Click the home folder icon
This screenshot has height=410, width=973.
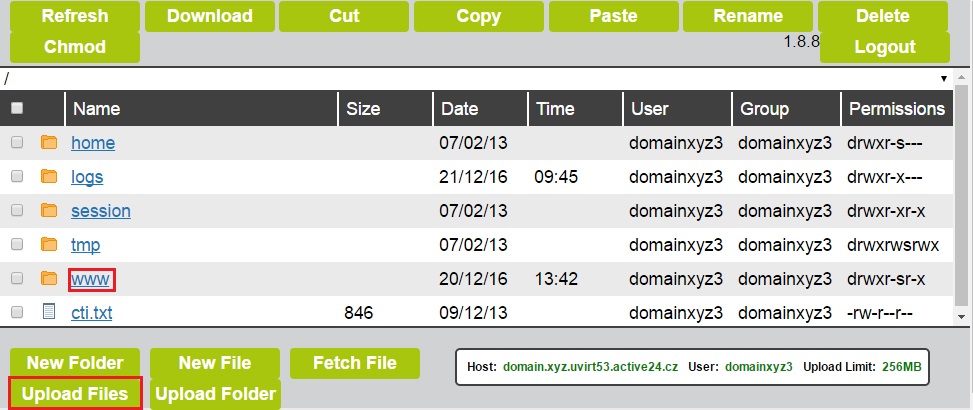tap(49, 143)
